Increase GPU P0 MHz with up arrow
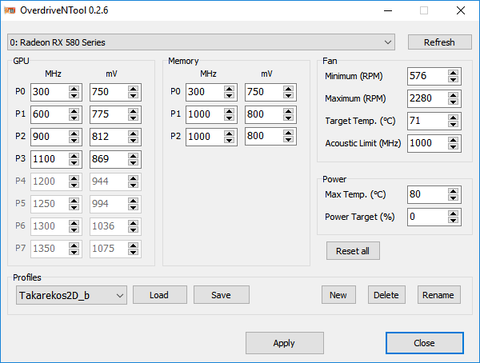Screen dimensions: 480x363 coord(74,89)
